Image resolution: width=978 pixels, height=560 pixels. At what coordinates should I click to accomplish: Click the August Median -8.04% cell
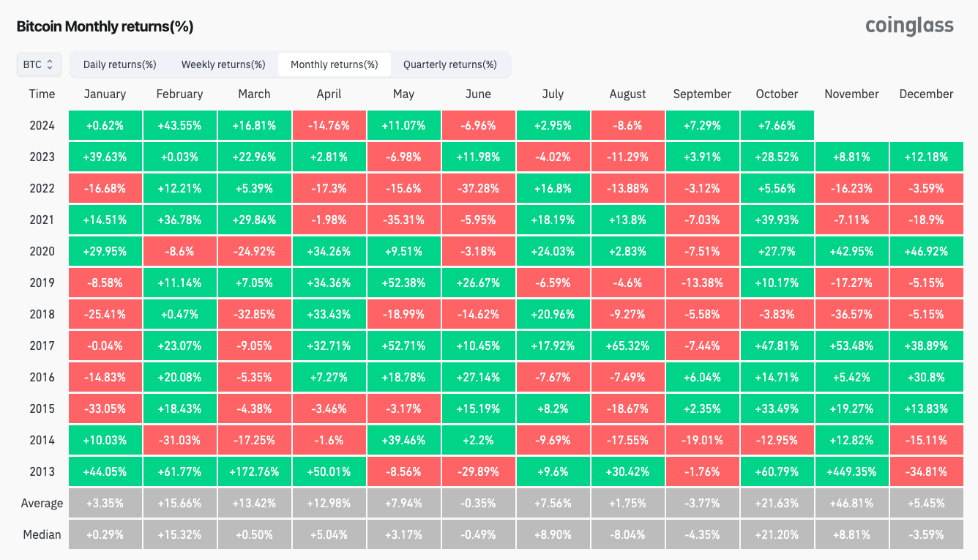[627, 534]
